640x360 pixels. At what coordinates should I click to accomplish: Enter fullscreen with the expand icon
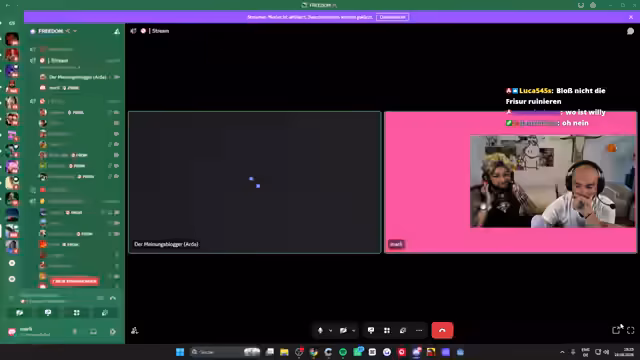click(631, 330)
